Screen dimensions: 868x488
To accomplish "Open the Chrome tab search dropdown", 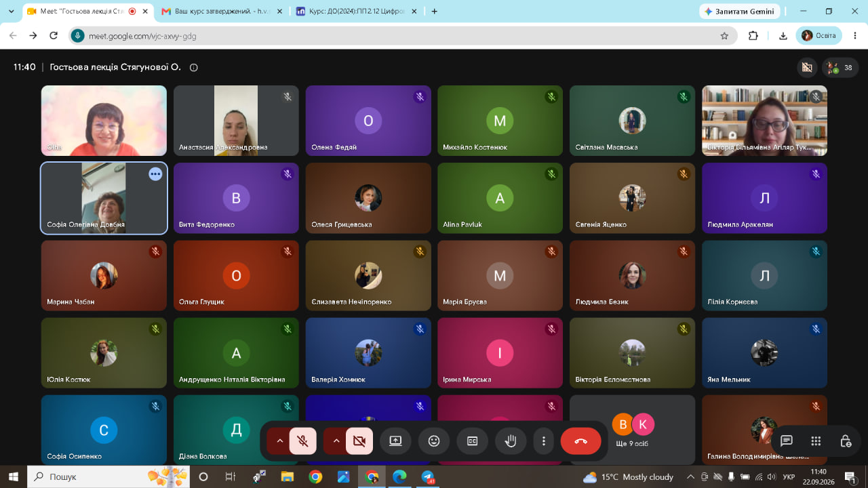I will click(x=12, y=12).
